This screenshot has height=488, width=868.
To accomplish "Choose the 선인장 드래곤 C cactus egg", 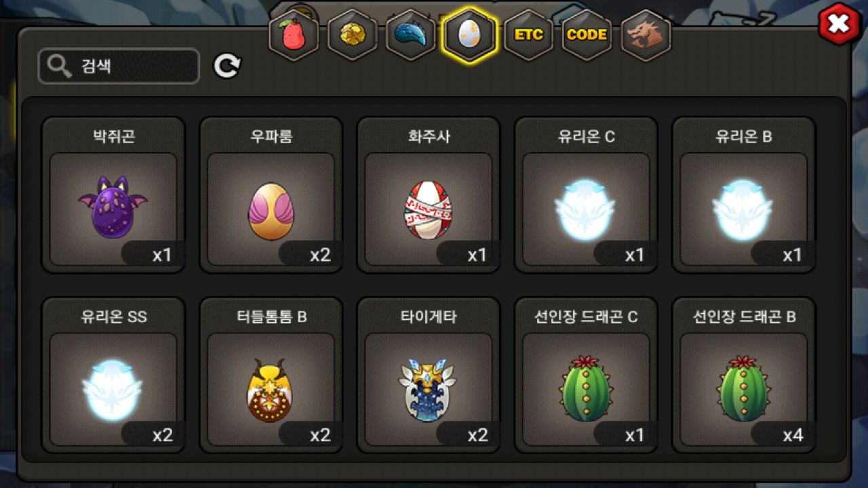I will [586, 375].
